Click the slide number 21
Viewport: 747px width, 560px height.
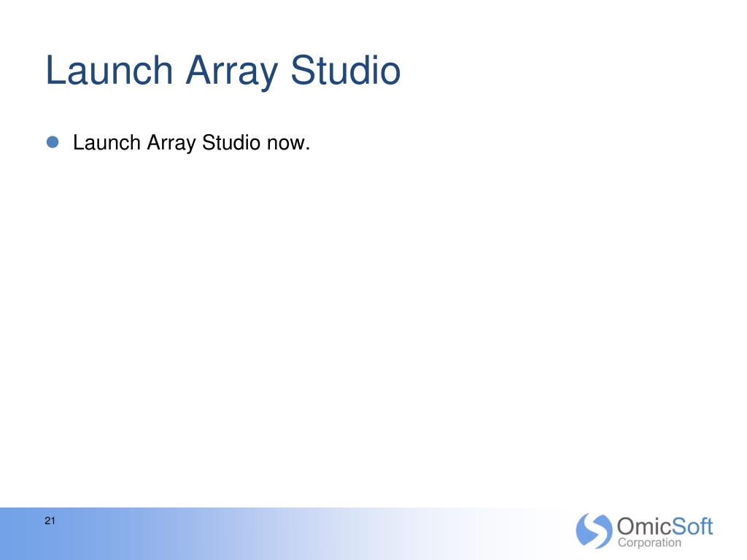50,521
